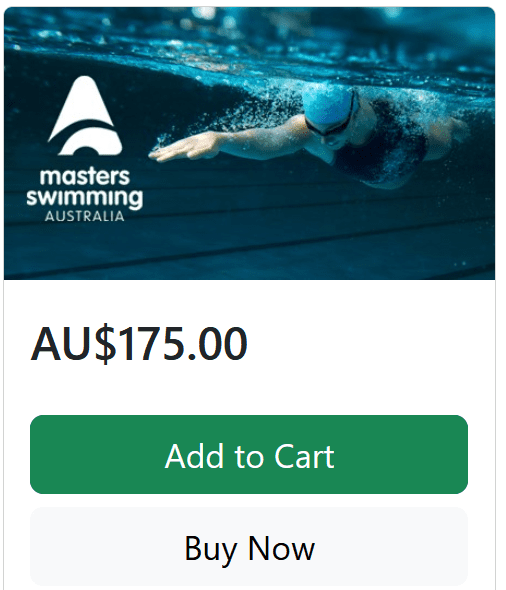Click the "AUSTRALIA" text under the logo

[85, 216]
